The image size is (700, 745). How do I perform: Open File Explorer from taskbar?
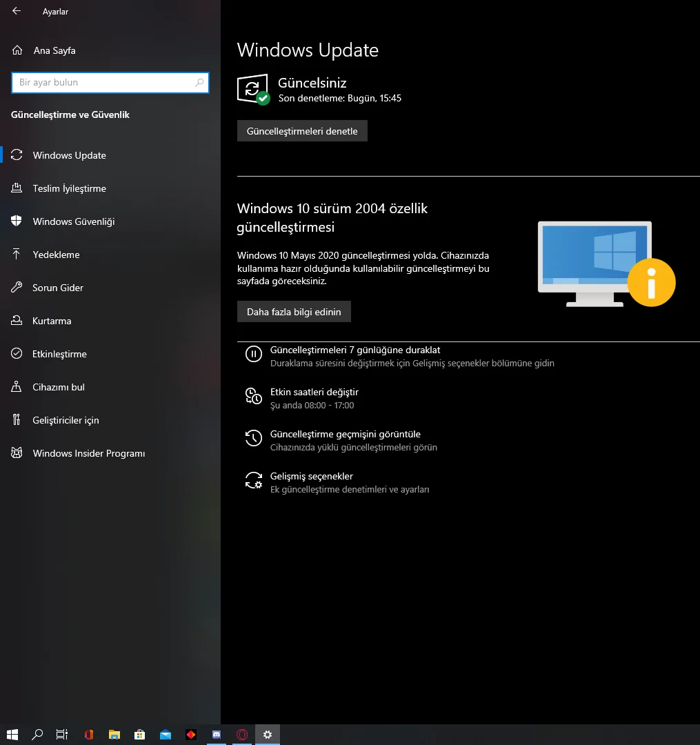114,735
